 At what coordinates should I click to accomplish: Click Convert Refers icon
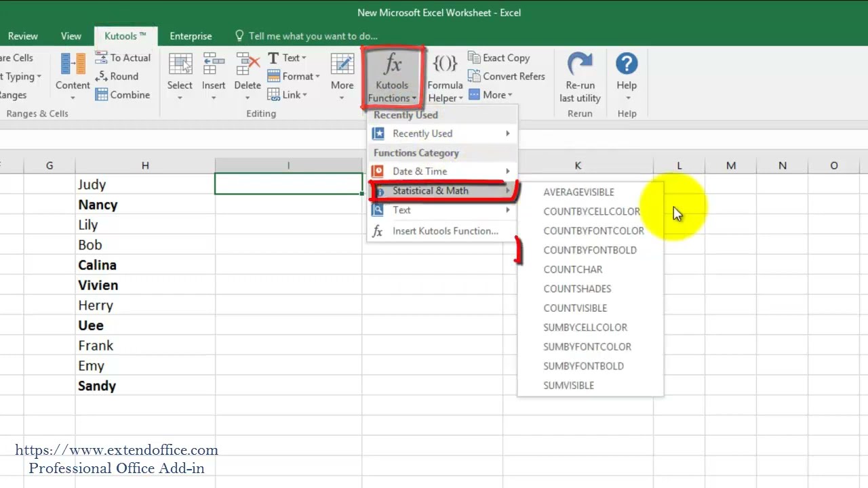[474, 76]
